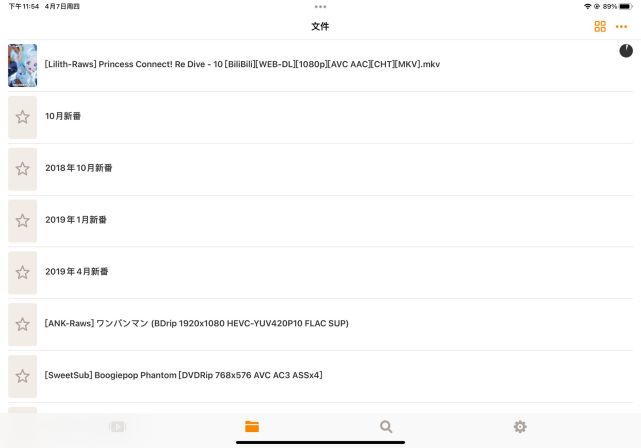Open the orange three-dots more options menu
This screenshot has height=448, width=641.
[x=621, y=27]
